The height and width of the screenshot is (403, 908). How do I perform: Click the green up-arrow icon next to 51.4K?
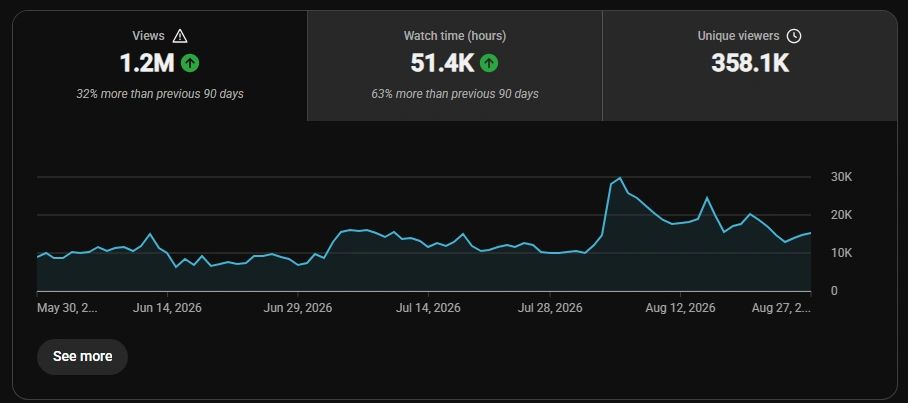(489, 63)
